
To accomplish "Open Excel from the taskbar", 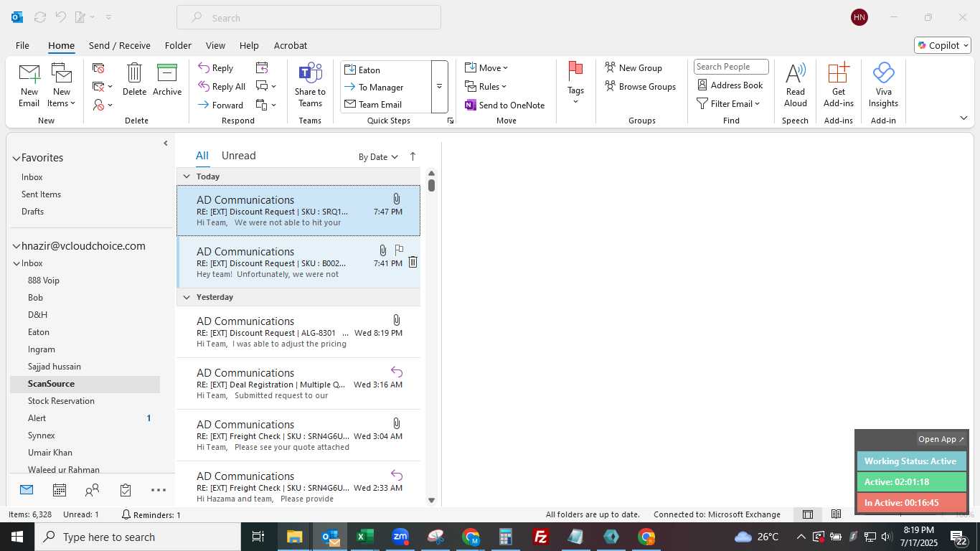I will [365, 537].
